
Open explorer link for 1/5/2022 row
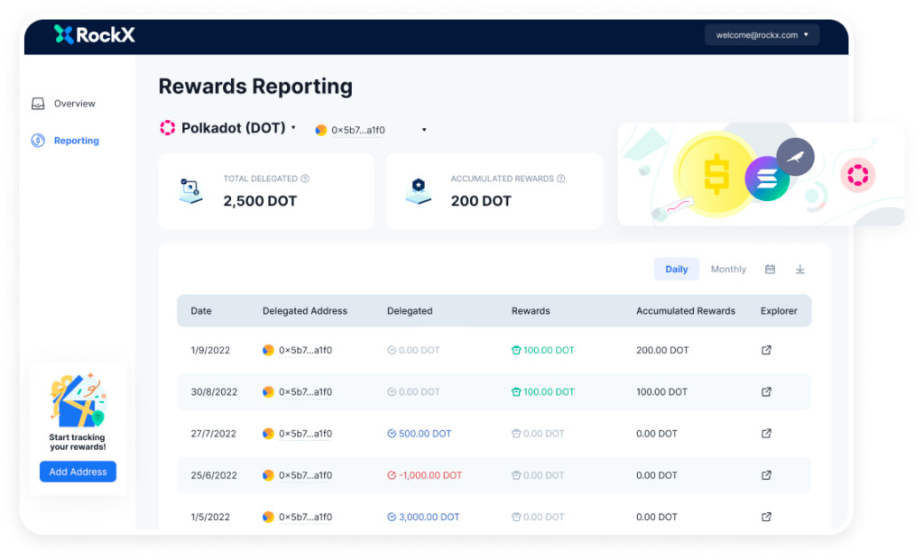click(766, 517)
